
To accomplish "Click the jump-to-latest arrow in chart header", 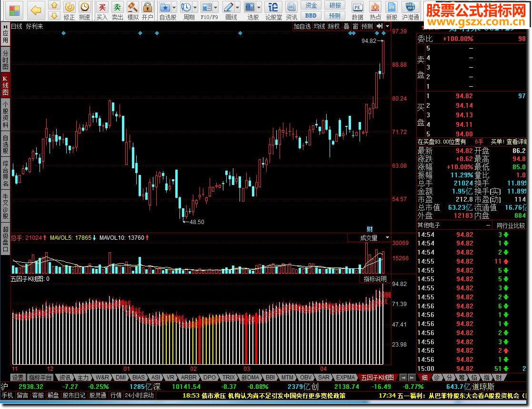I will pyautogui.click(x=379, y=26).
